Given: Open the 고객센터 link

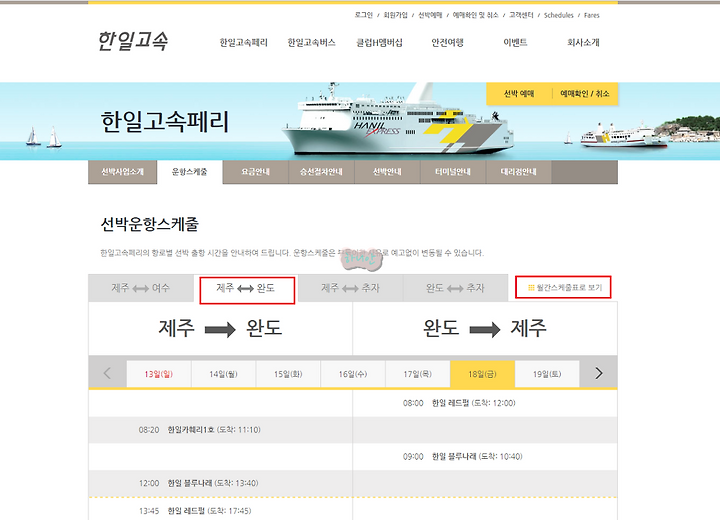Looking at the screenshot, I should tap(521, 15).
